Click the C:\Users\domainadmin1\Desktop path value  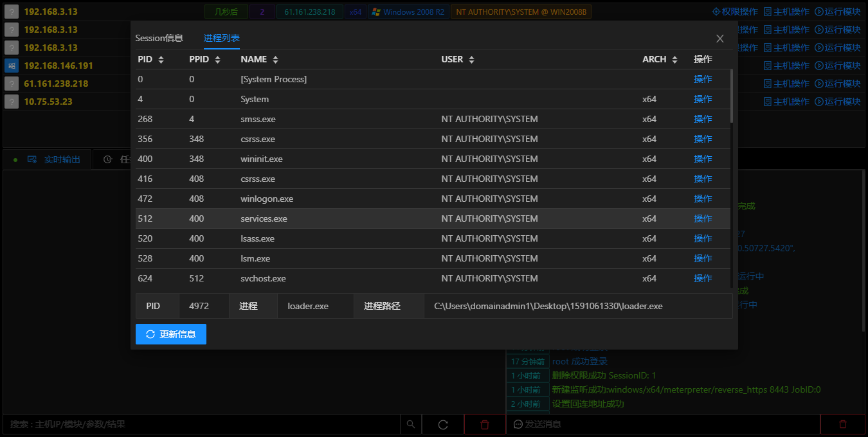point(548,306)
